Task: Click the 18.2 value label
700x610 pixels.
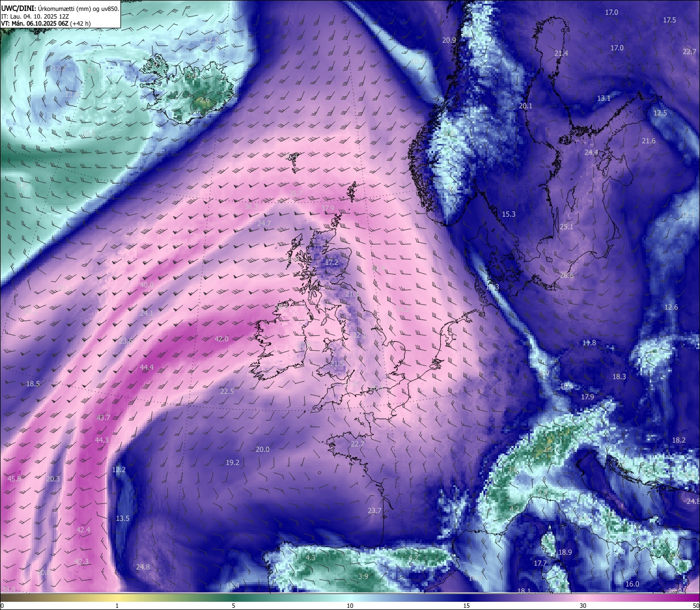Action: tap(679, 440)
